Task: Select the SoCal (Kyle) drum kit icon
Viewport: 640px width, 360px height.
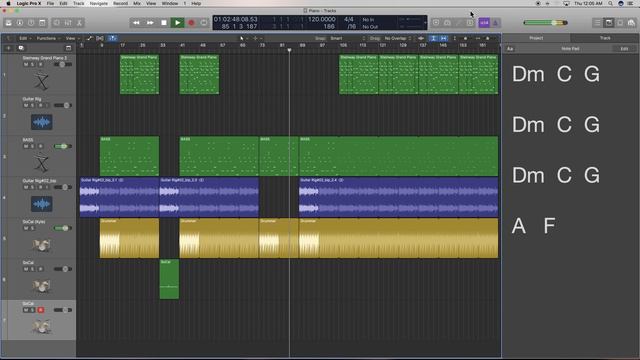Action: (42, 245)
